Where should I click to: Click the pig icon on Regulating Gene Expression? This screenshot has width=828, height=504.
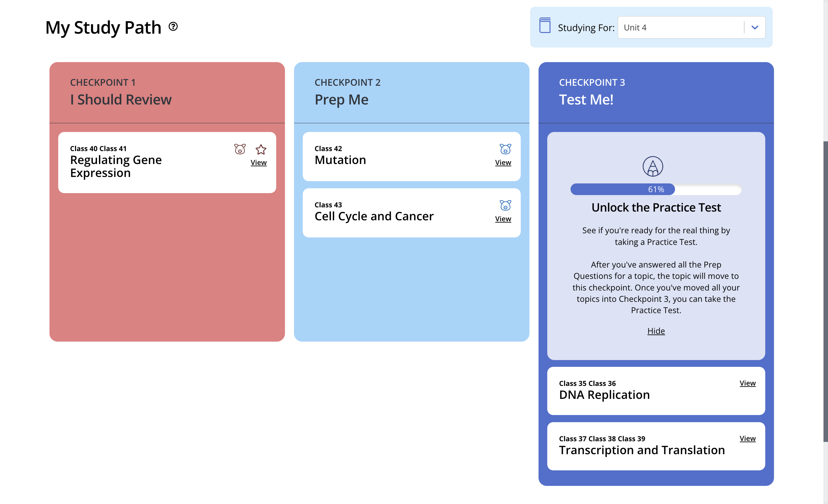240,149
